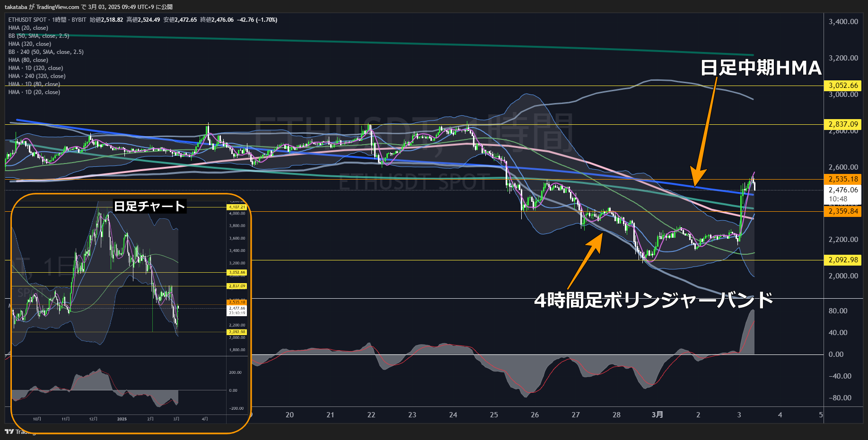Select the orange 2,535.18 price label on main axis
The width and height of the screenshot is (868, 440).
pyautogui.click(x=842, y=179)
